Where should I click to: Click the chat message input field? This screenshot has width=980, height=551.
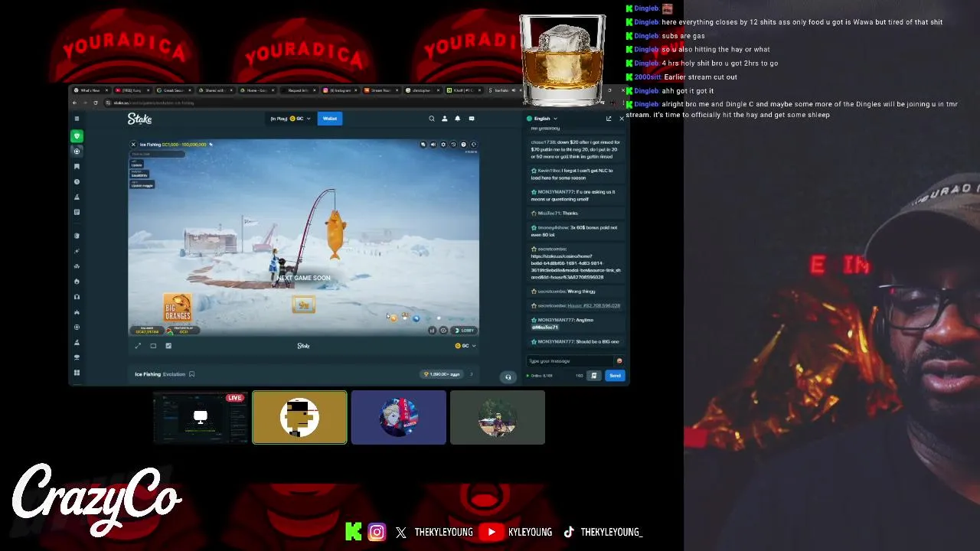point(570,360)
